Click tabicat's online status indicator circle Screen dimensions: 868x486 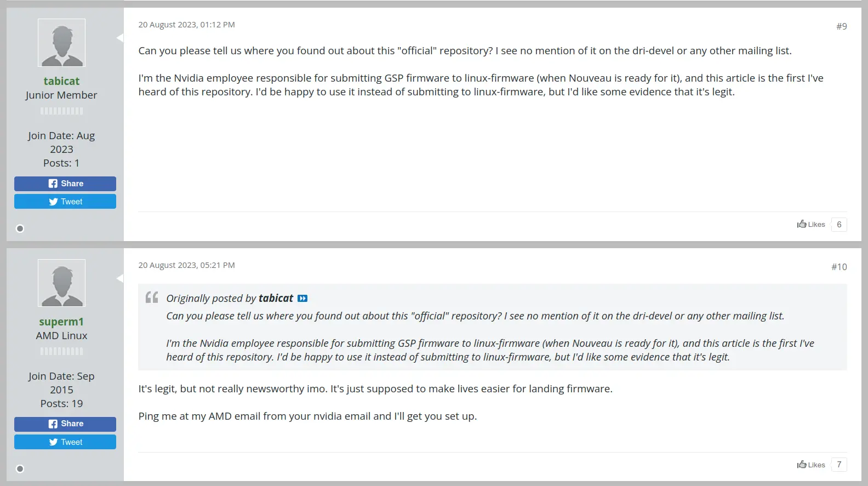coord(20,228)
